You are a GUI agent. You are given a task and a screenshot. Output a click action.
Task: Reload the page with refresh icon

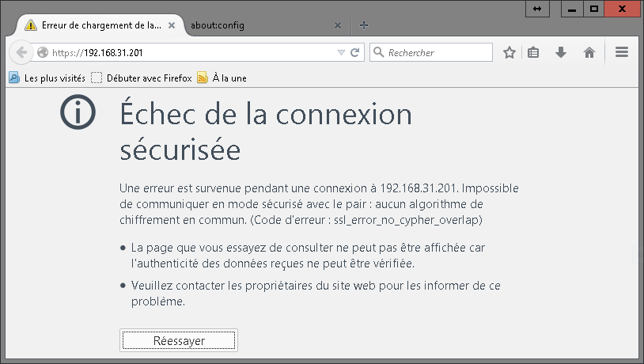click(355, 52)
